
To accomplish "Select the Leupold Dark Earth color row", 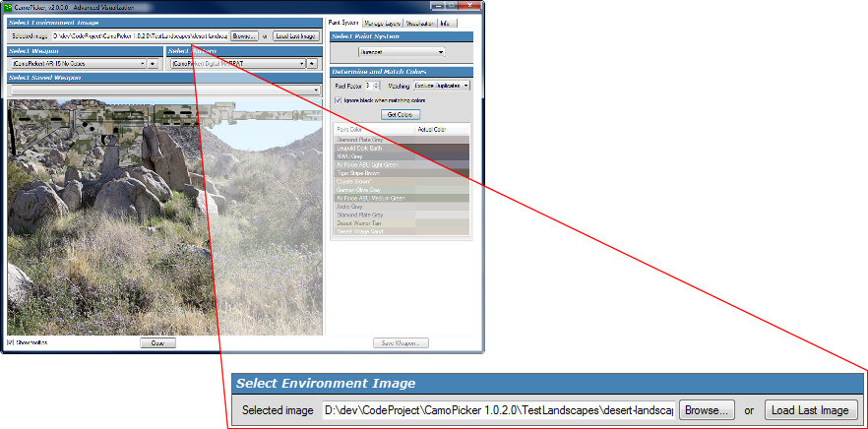I will [x=402, y=149].
